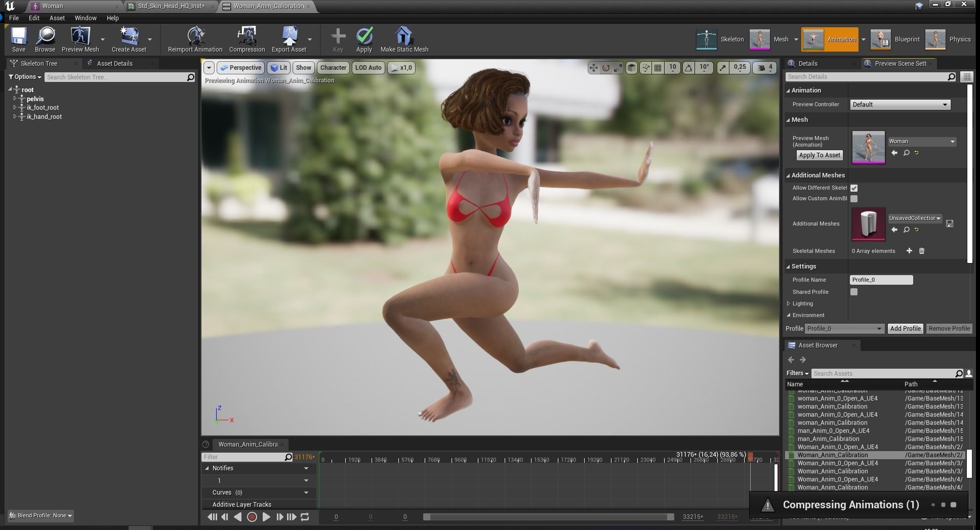
Task: Click the Preview Mesh Woman thumbnail
Action: [x=869, y=147]
